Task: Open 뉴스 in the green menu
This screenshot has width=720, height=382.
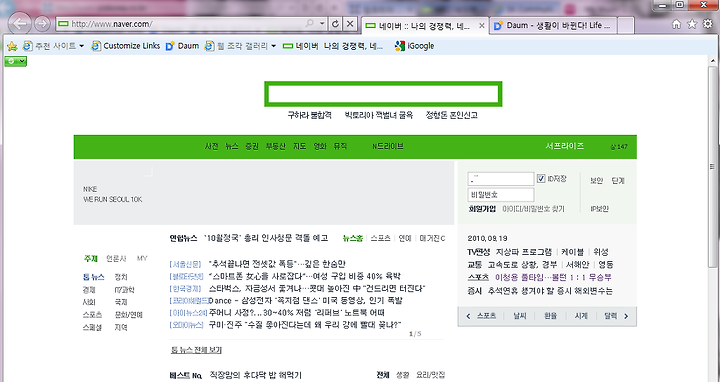Action: click(232, 146)
